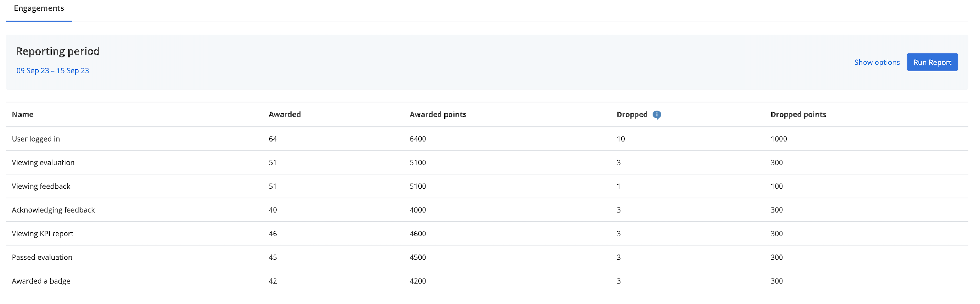The width and height of the screenshot is (980, 304).
Task: Open the Passed evaluation engagement entry
Action: 42,257
